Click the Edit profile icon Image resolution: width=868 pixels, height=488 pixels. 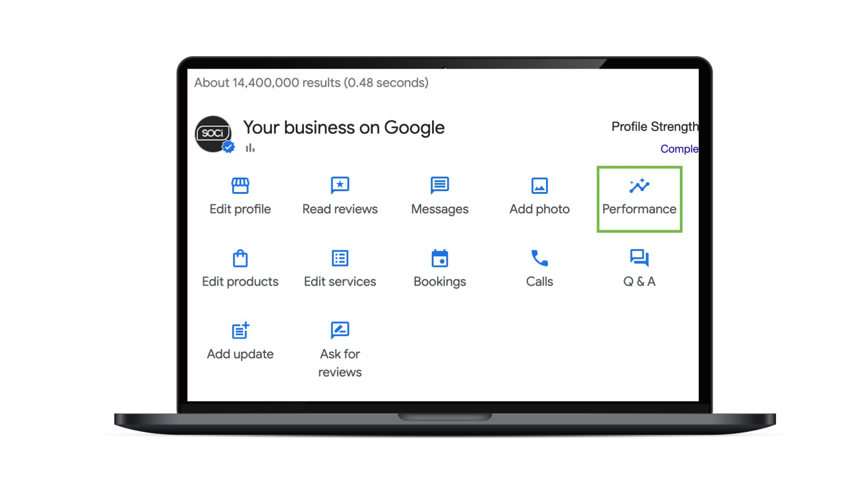click(240, 185)
